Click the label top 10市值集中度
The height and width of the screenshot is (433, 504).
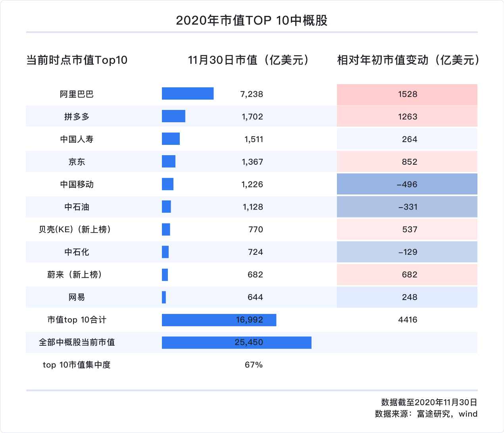(x=77, y=365)
